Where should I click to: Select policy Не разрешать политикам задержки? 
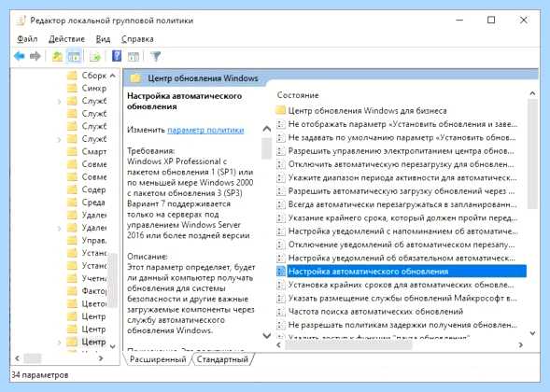[402, 325]
